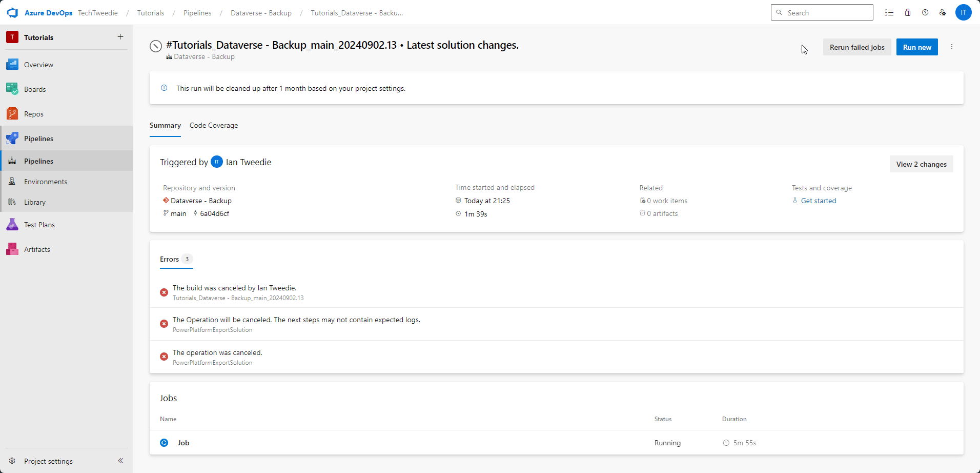Screen dimensions: 980x473
Task: Switch to the Code Coverage tab
Action: tap(213, 125)
